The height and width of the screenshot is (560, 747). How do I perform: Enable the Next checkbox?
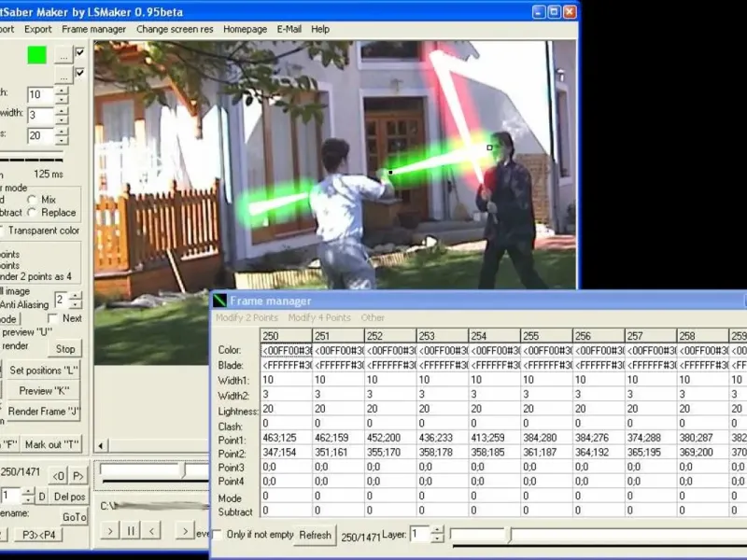53,318
